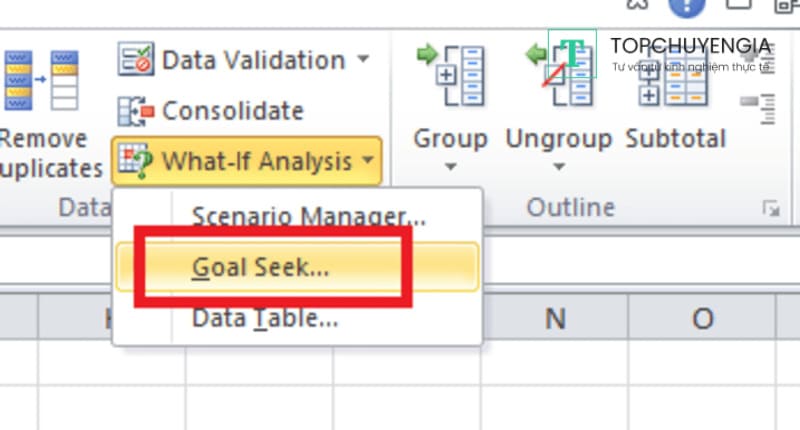Expand the Group dropdown arrow
The width and height of the screenshot is (800, 430).
coord(450,167)
